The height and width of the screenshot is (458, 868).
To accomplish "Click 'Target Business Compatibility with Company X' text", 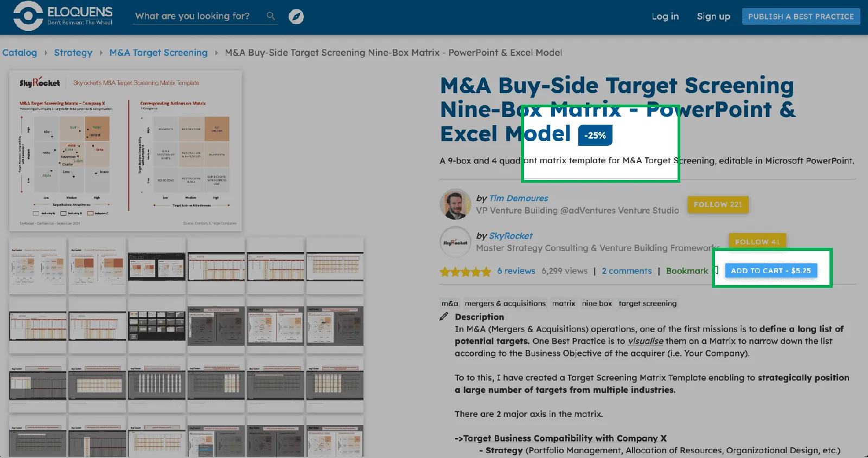I will tap(565, 438).
